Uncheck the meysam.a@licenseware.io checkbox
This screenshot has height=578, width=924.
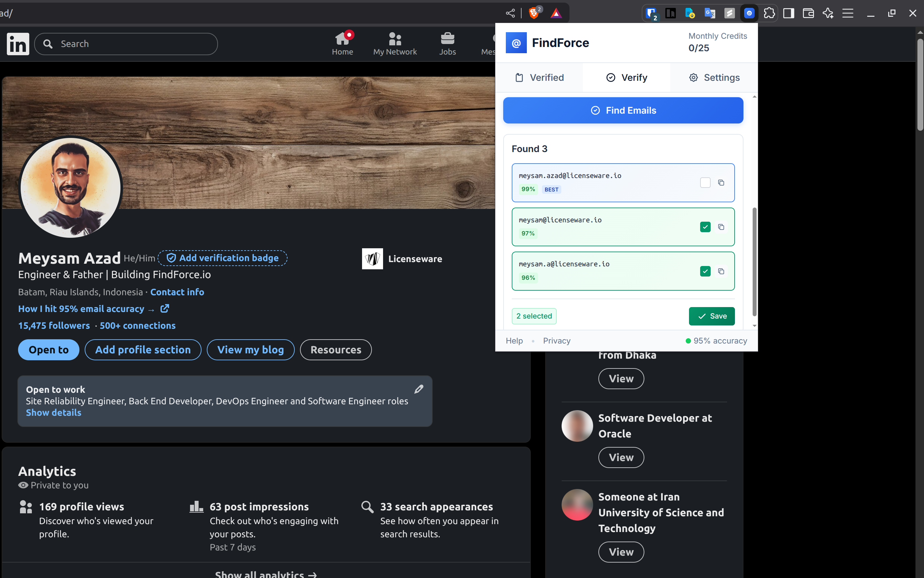tap(705, 271)
